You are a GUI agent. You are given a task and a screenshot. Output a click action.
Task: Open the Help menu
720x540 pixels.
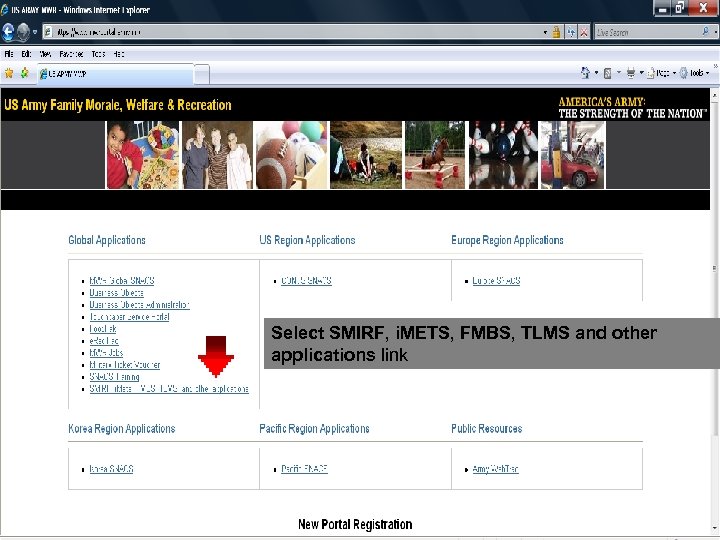tap(119, 54)
